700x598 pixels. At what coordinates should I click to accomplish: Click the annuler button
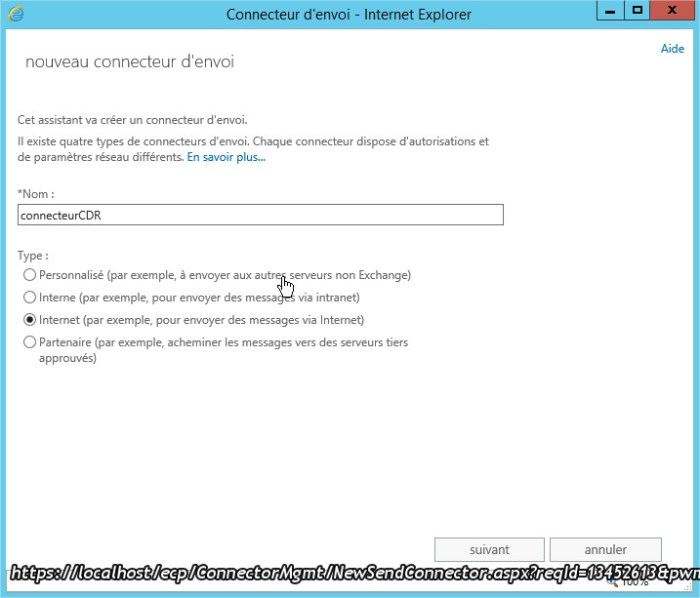click(606, 549)
